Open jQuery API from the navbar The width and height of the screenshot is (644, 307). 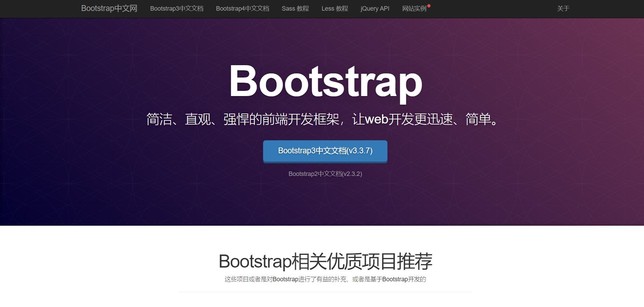click(375, 9)
